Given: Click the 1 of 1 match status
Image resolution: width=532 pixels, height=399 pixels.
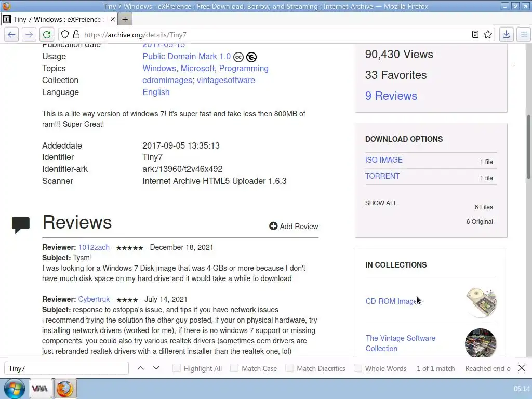Looking at the screenshot, I should (436, 368).
